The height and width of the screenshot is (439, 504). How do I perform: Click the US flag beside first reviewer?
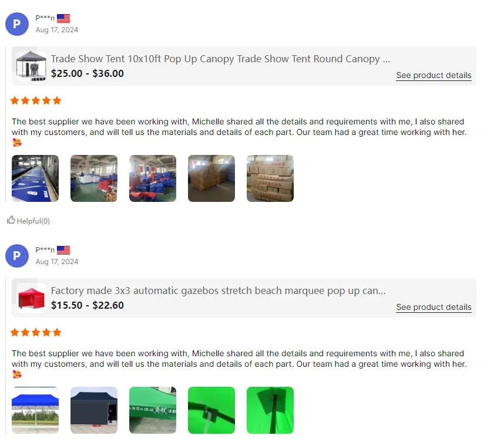pos(63,18)
